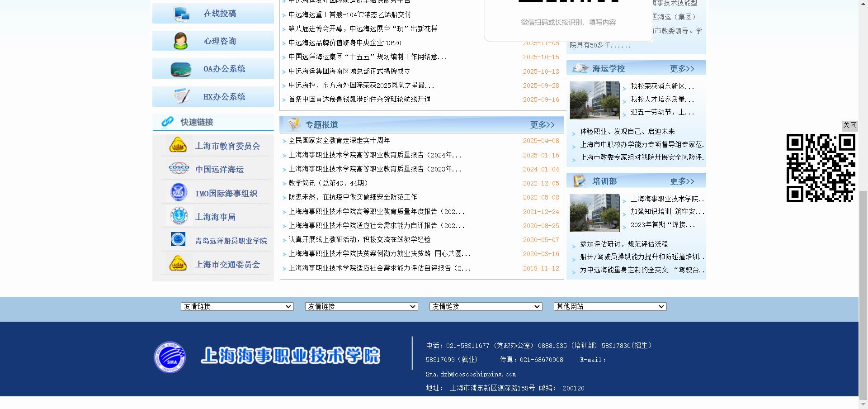The image size is (868, 409).
Task: Click the 上海市交通委员会 emblem
Action: tap(178, 264)
